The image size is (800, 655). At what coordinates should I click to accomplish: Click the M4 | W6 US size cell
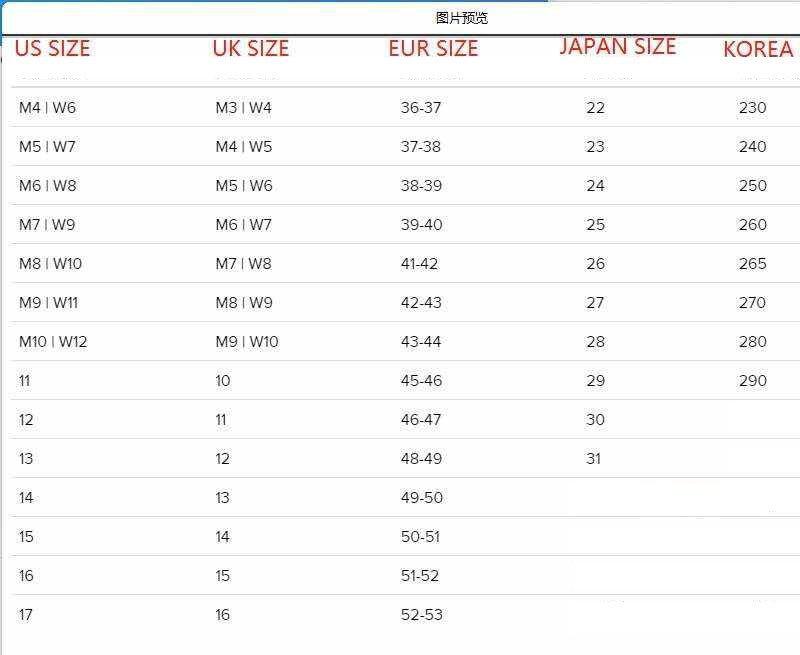(47, 108)
